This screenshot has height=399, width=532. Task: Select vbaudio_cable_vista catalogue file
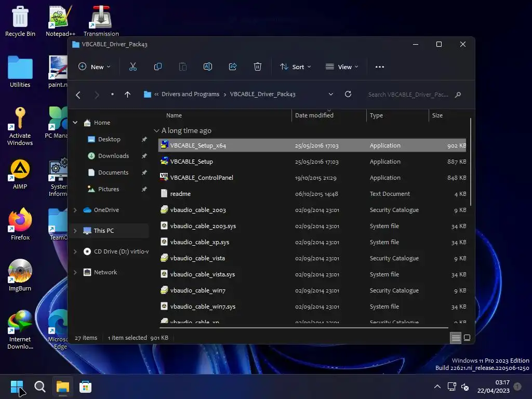(312, 258)
